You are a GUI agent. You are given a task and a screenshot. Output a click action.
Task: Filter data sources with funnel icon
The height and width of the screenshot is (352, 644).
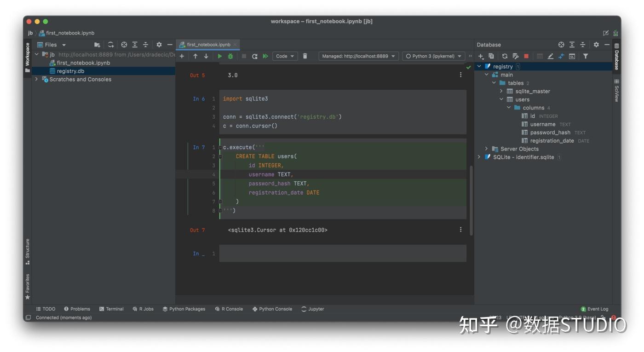(x=586, y=56)
